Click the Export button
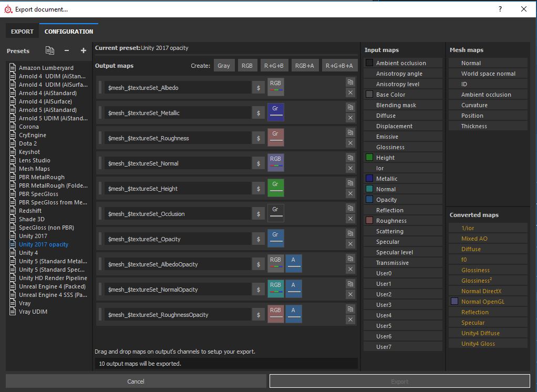Screen dimensions: 537x392 click(x=400, y=381)
